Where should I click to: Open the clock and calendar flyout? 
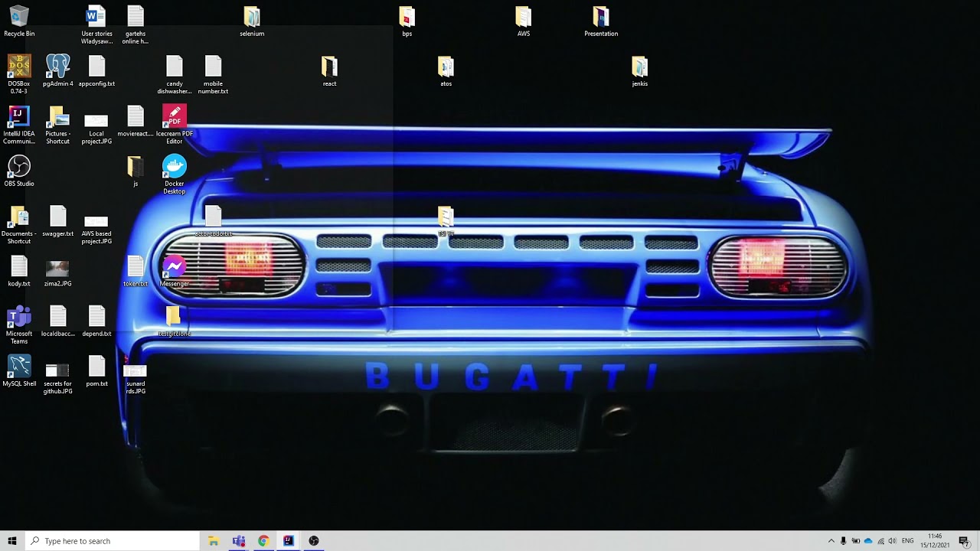pos(935,541)
